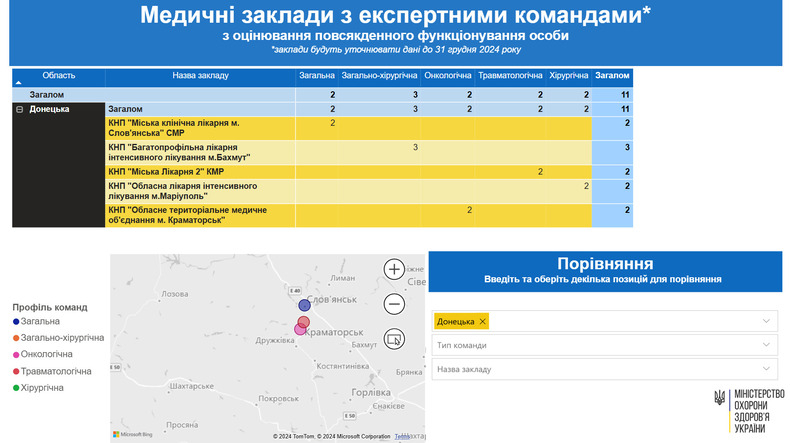Zoom out on the map
The height and width of the screenshot is (443, 790).
(x=394, y=304)
